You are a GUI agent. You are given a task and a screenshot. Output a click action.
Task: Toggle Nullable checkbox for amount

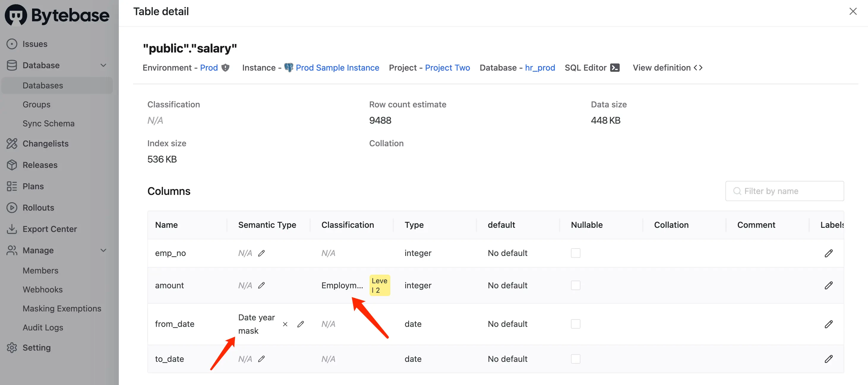(x=575, y=285)
